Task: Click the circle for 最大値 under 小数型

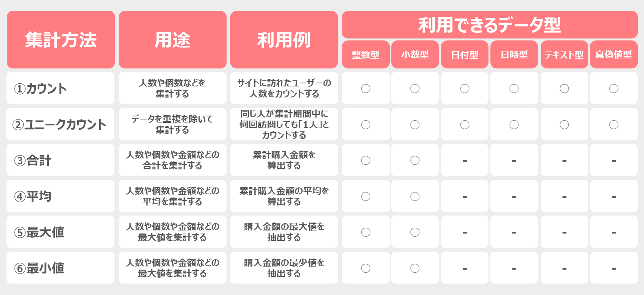Action: 415,232
